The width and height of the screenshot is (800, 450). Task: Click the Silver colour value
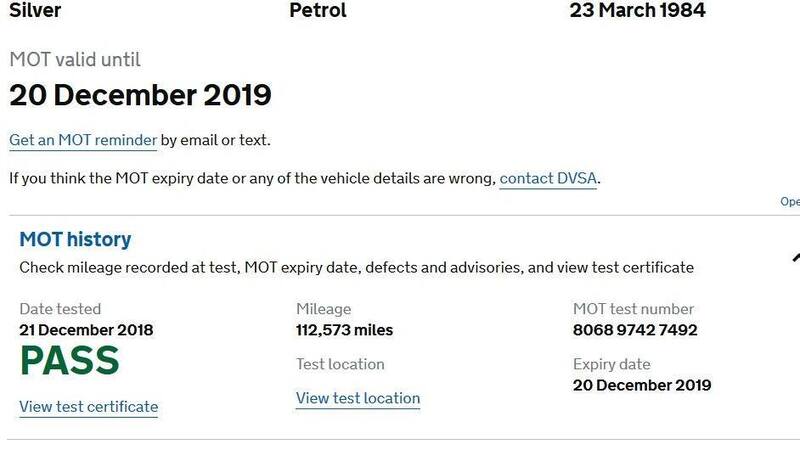(36, 11)
